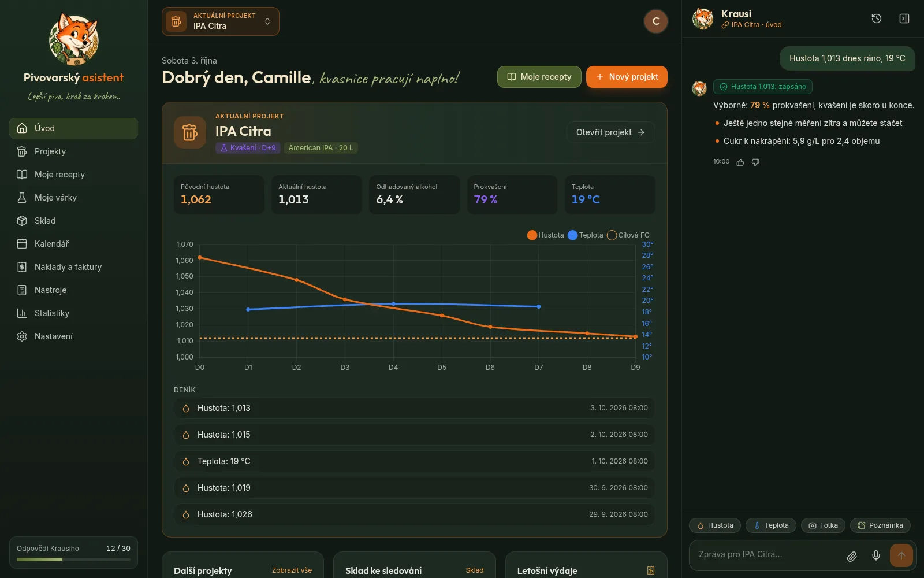Click the fox logo in sidebar
The image size is (924, 578).
73,39
